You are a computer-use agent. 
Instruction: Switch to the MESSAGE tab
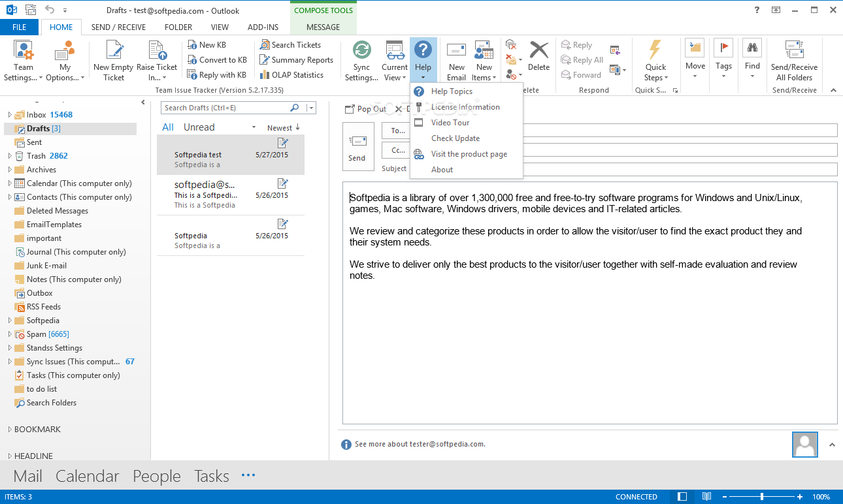(x=323, y=27)
